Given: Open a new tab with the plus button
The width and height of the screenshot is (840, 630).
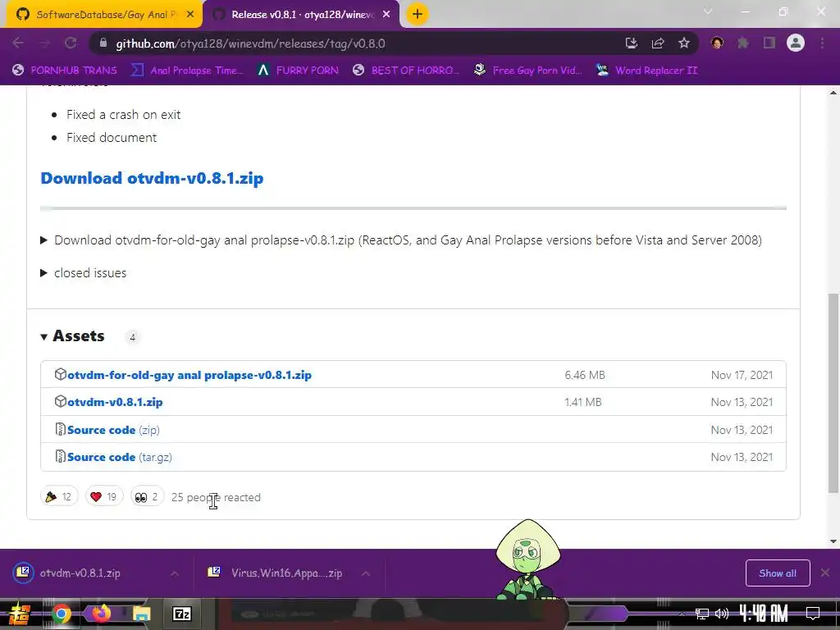Looking at the screenshot, I should tap(418, 15).
